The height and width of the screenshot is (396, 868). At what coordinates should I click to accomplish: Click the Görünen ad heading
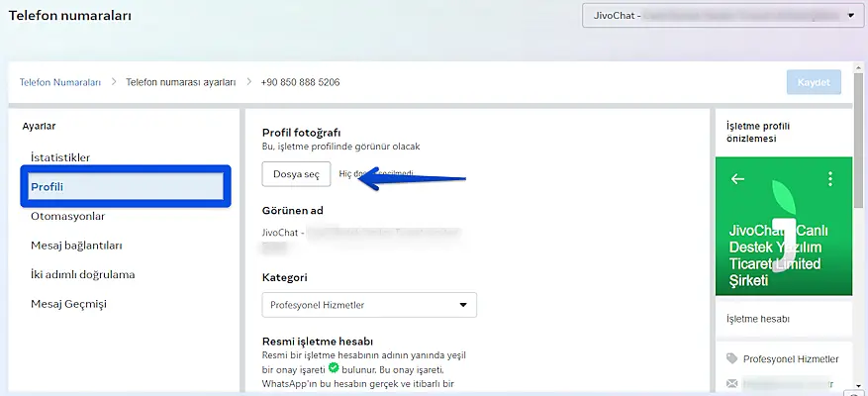[292, 211]
